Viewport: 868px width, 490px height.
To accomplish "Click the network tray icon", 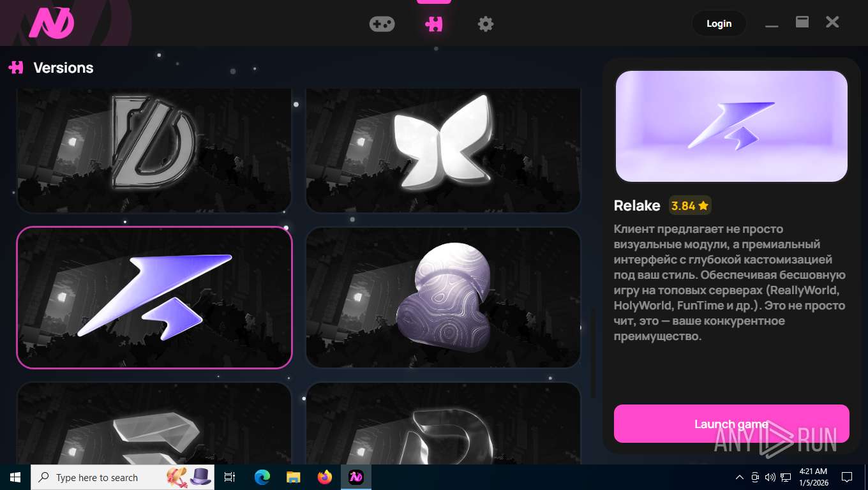I will coord(786,477).
